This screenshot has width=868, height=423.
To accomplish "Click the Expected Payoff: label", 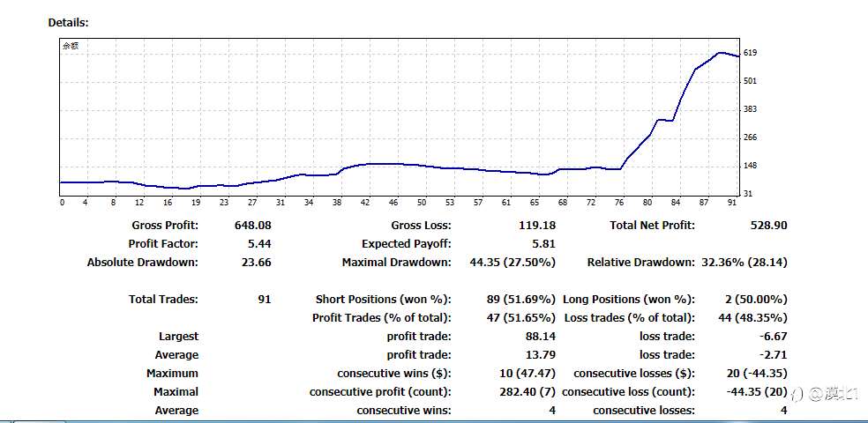I will pyautogui.click(x=407, y=244).
